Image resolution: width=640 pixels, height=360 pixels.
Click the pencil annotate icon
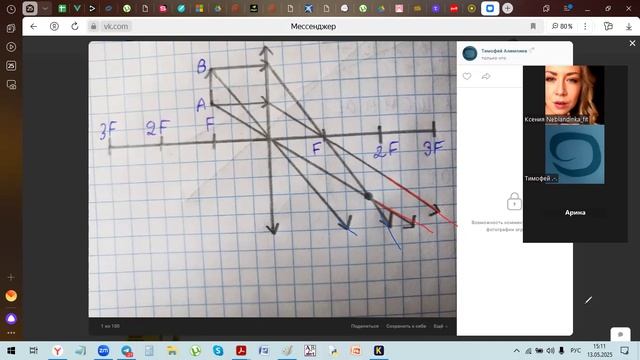pos(588,300)
